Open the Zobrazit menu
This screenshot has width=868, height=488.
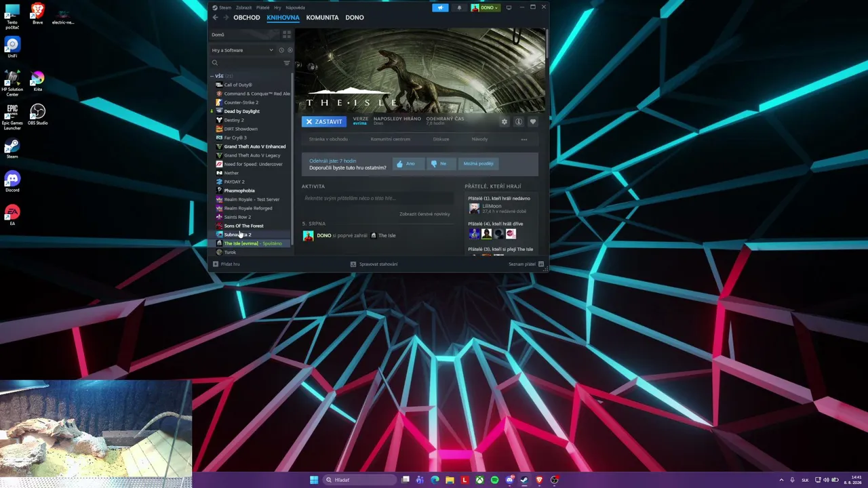pyautogui.click(x=243, y=7)
